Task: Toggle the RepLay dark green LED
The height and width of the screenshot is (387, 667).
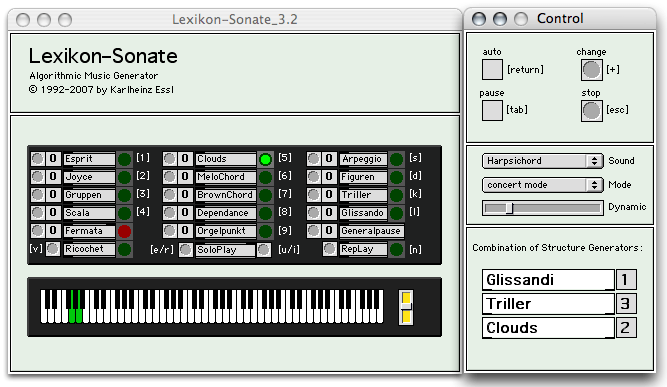Action: (396, 250)
